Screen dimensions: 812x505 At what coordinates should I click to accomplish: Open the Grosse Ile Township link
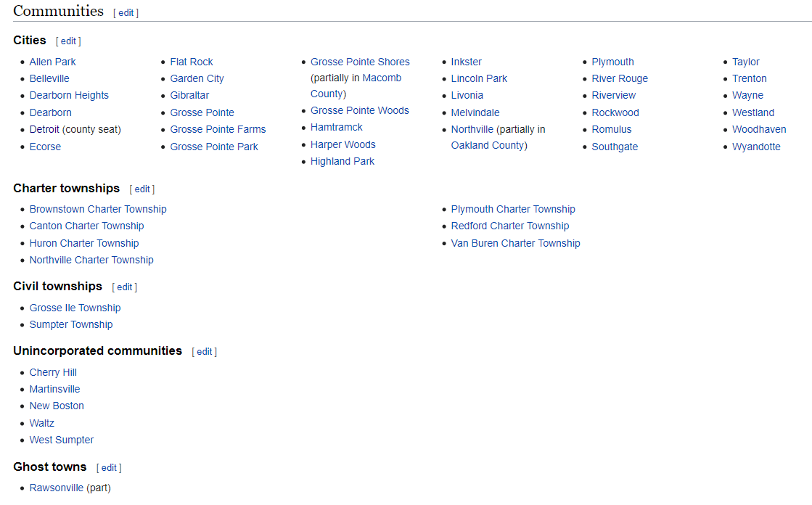[x=75, y=307]
